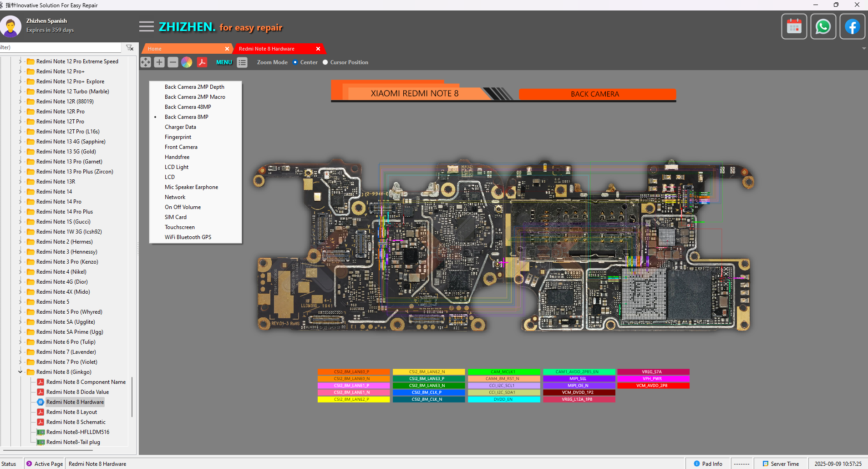Screen dimensions: 868x469
Task: Click PDF icon of Redmi Note 8 Schematic
Action: pyautogui.click(x=41, y=422)
